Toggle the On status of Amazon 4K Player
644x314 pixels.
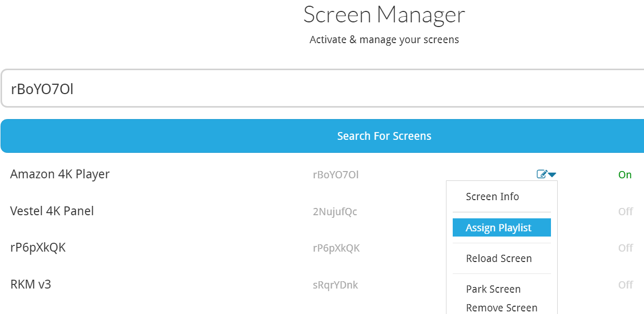[x=625, y=175]
